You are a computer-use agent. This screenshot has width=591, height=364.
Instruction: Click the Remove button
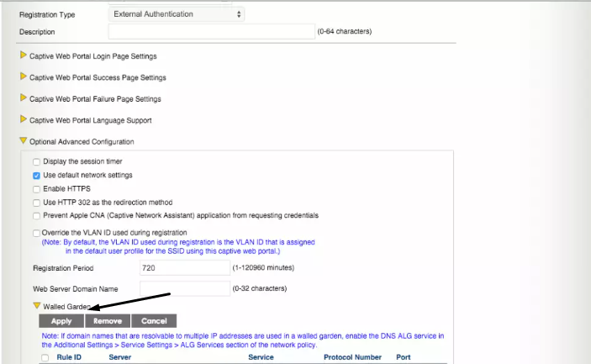click(108, 321)
